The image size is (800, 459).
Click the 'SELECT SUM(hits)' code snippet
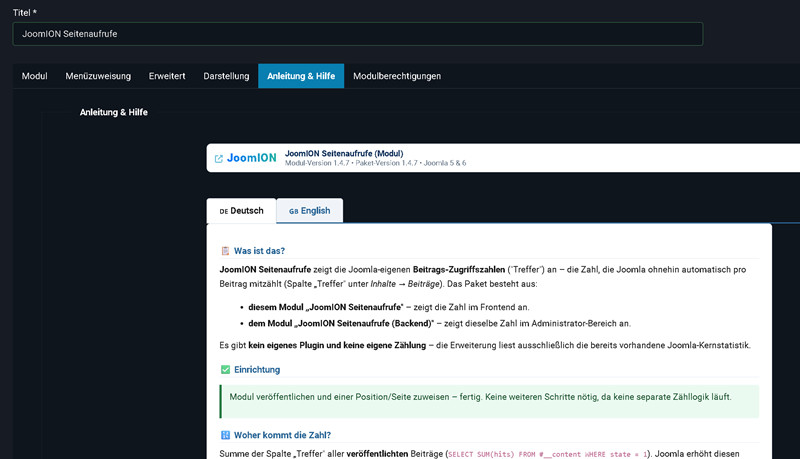(548, 454)
